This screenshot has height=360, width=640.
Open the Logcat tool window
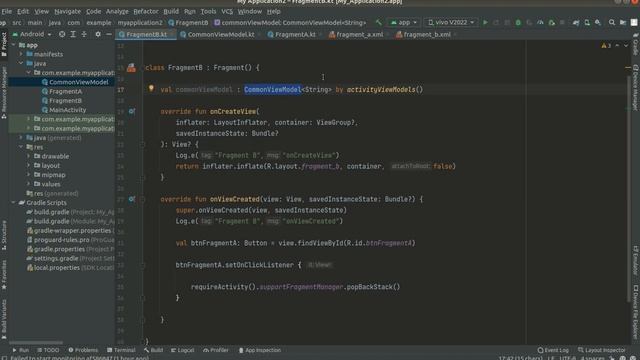coord(182,350)
